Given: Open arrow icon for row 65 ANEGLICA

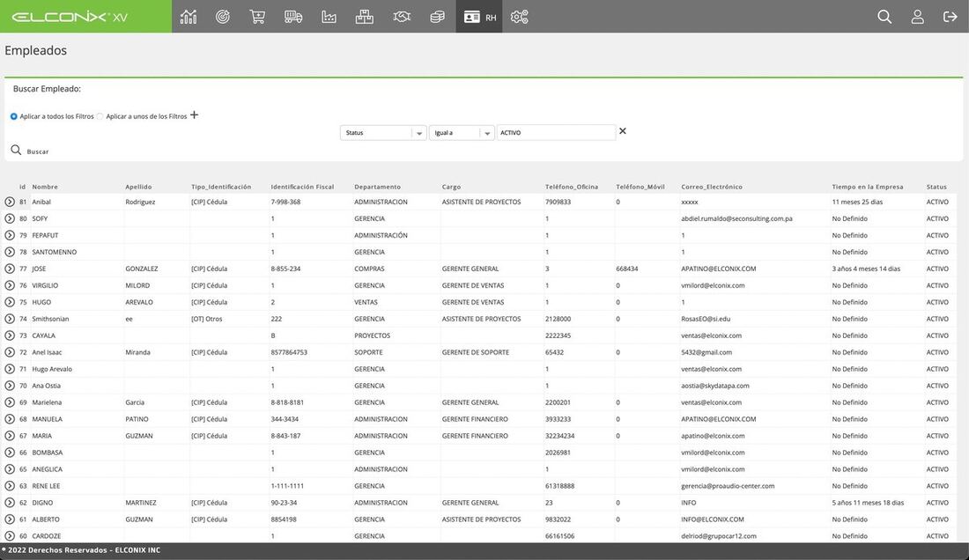Looking at the screenshot, I should pyautogui.click(x=10, y=468).
